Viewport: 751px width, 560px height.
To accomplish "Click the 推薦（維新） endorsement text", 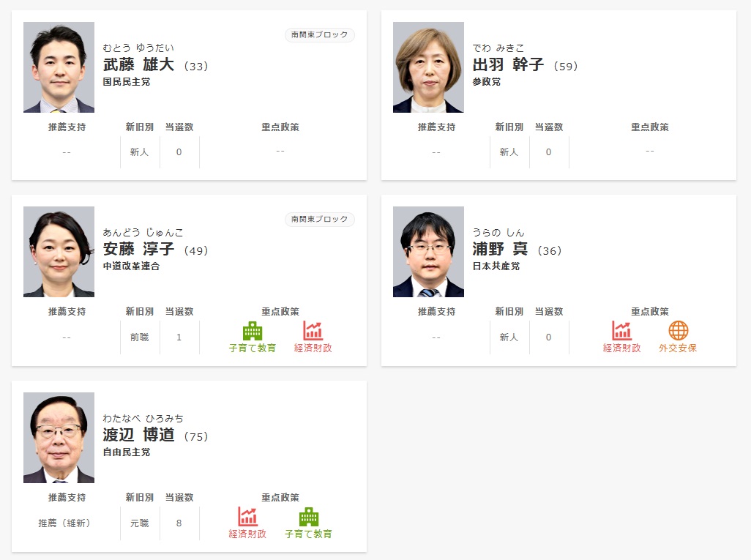I will coord(64,523).
